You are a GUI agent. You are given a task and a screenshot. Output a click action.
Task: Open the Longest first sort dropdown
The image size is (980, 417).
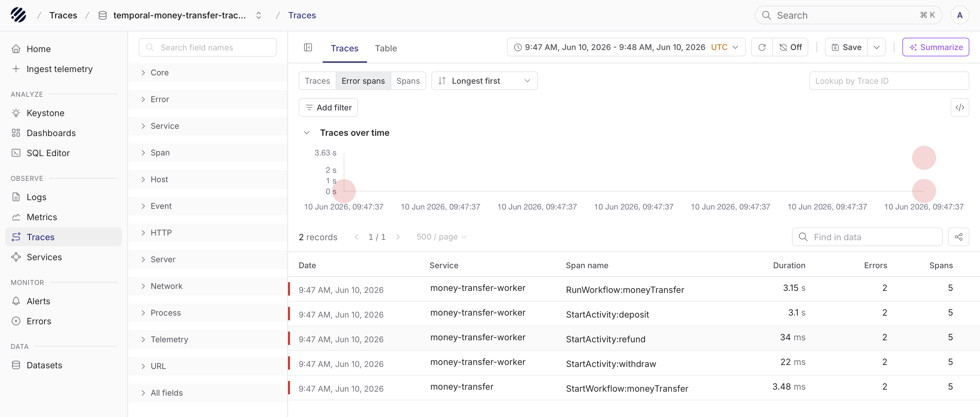pyautogui.click(x=484, y=81)
